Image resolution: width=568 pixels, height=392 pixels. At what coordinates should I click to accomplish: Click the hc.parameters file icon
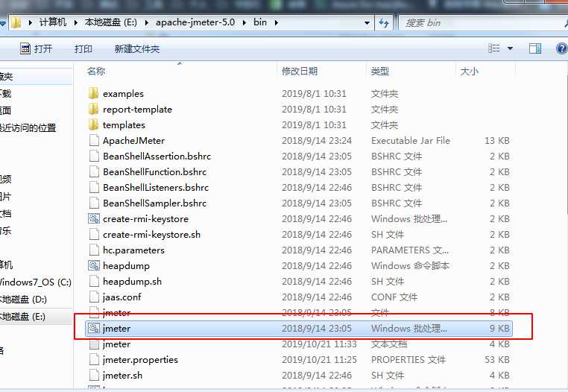pos(94,250)
